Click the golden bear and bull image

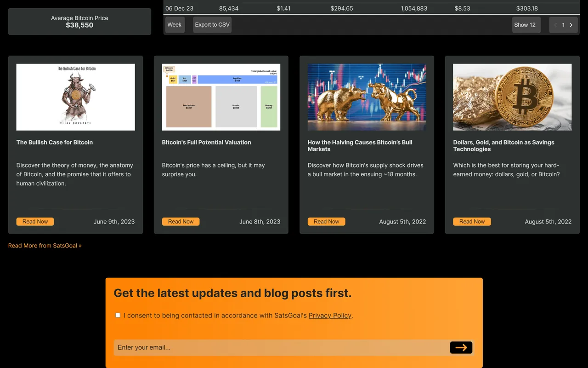[367, 97]
